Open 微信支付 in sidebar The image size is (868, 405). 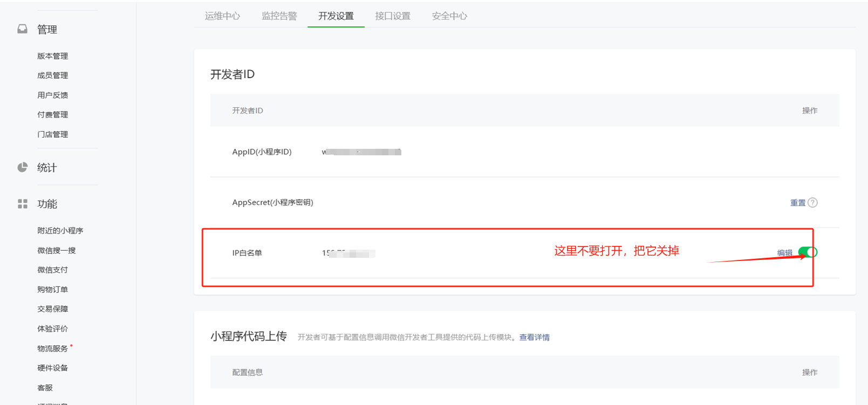coord(52,270)
